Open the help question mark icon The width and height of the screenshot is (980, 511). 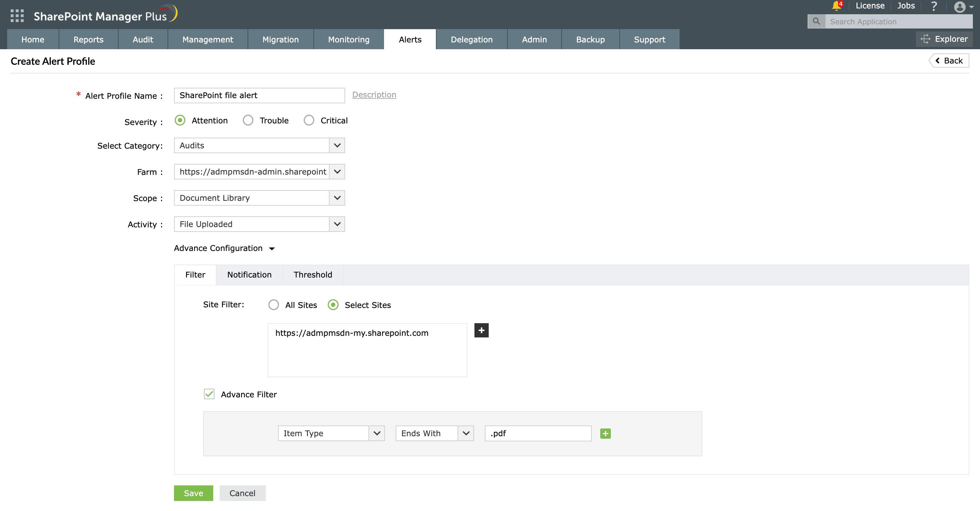coord(934,6)
